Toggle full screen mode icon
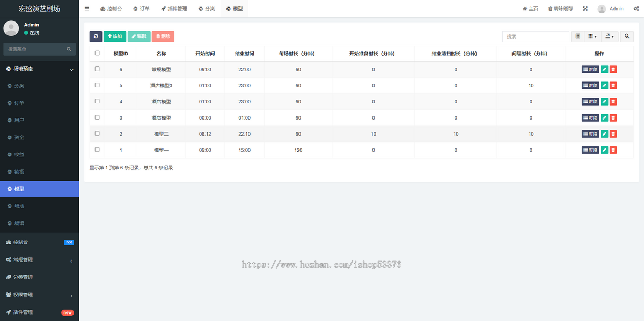The height and width of the screenshot is (321, 644). coord(585,9)
